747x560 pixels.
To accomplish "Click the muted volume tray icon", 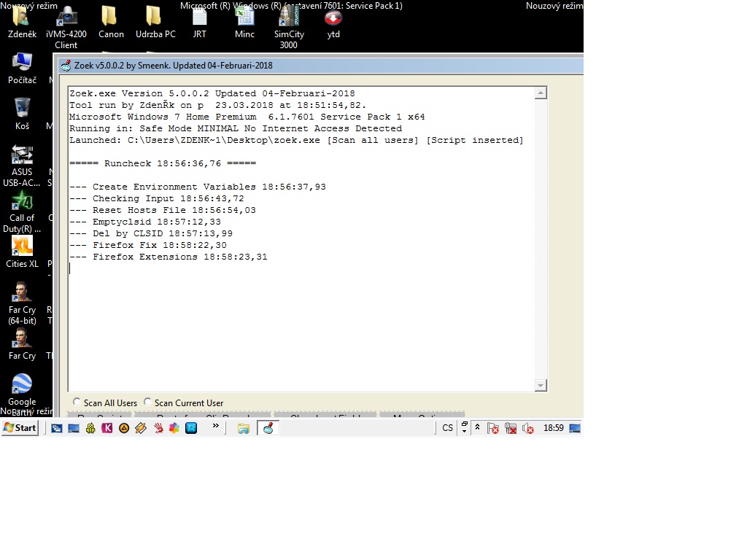I will (528, 428).
